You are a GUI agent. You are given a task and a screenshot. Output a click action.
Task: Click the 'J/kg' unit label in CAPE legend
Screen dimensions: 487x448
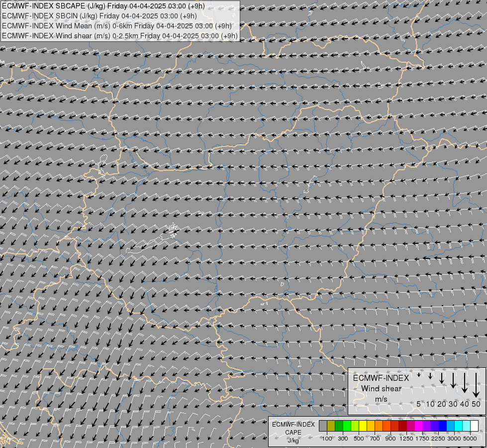293,441
